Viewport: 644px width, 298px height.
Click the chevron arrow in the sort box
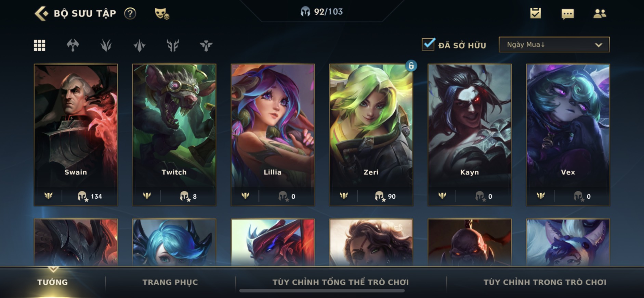coord(599,45)
